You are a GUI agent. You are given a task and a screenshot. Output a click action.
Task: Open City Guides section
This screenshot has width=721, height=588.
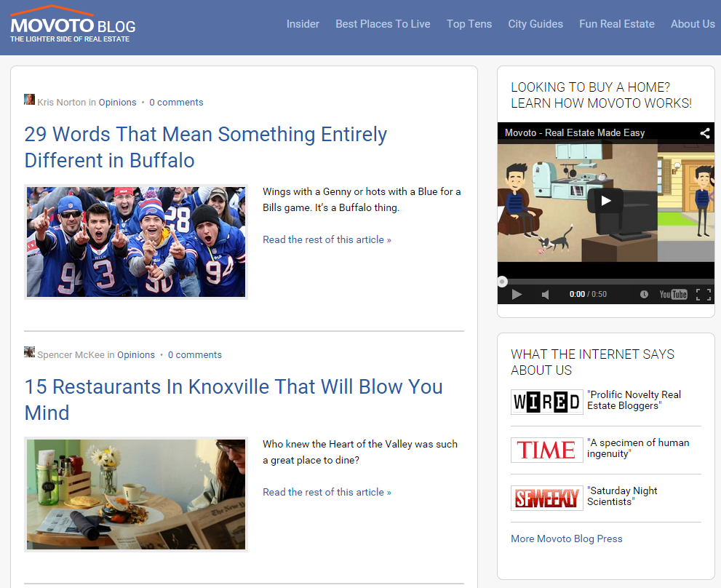click(535, 24)
